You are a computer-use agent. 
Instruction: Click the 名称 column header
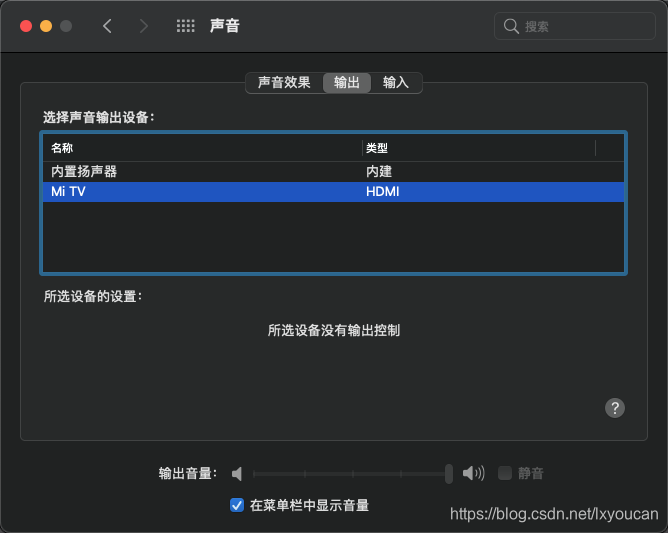(x=202, y=148)
